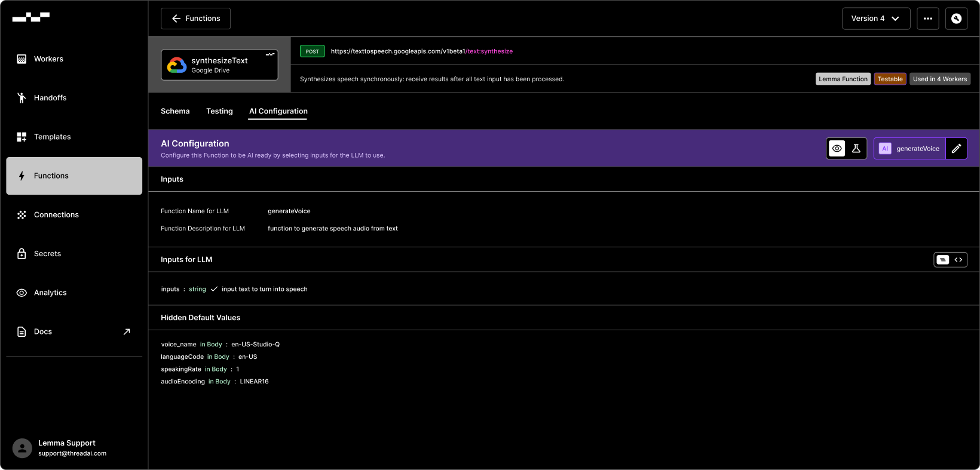Switch Inputs for LLM to form view

click(x=942, y=260)
